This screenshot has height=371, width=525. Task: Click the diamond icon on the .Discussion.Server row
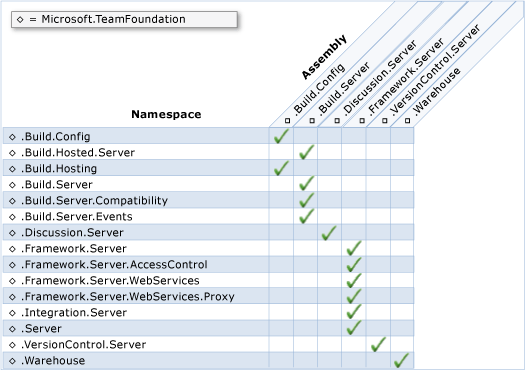tap(12, 233)
